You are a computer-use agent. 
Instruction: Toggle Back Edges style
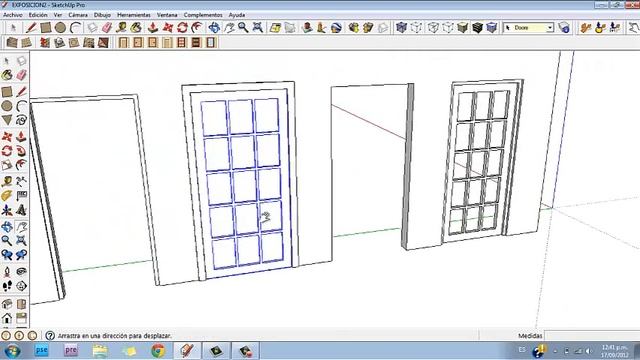coord(416,28)
